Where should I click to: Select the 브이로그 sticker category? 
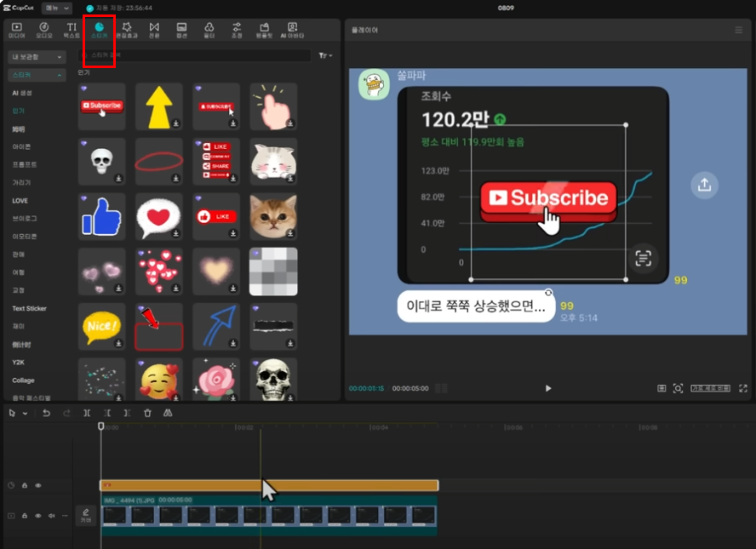(x=25, y=219)
